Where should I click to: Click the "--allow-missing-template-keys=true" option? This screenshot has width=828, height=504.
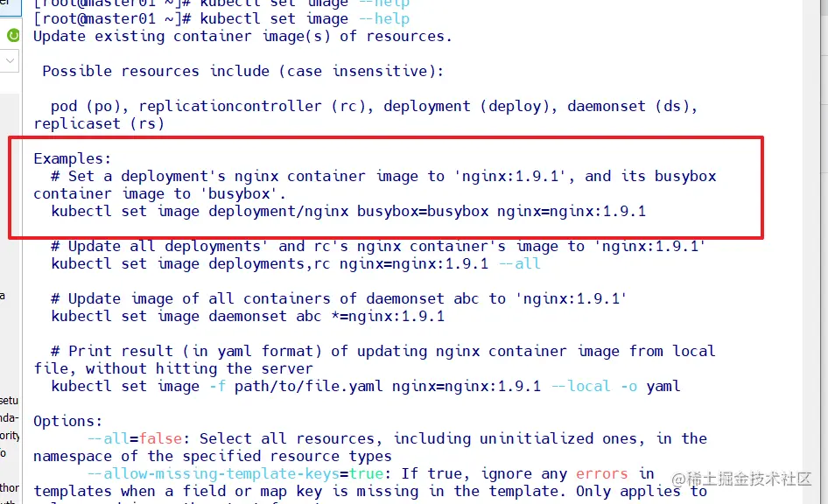[x=235, y=473]
